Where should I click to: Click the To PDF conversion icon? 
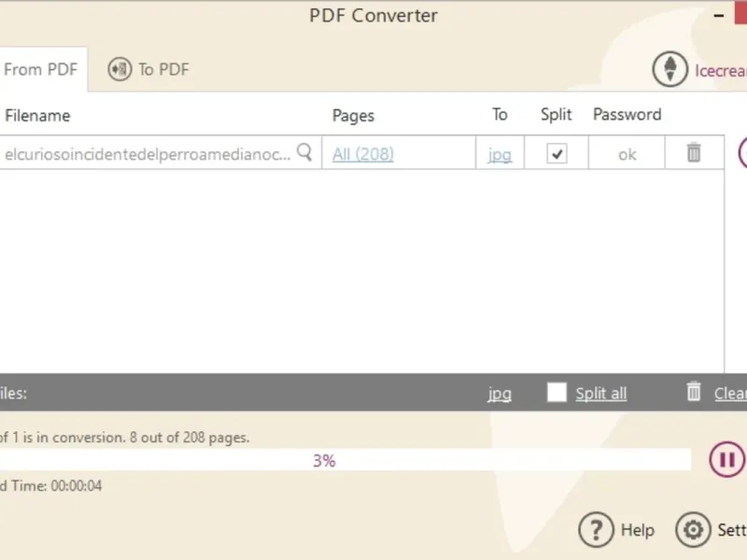pyautogui.click(x=120, y=69)
